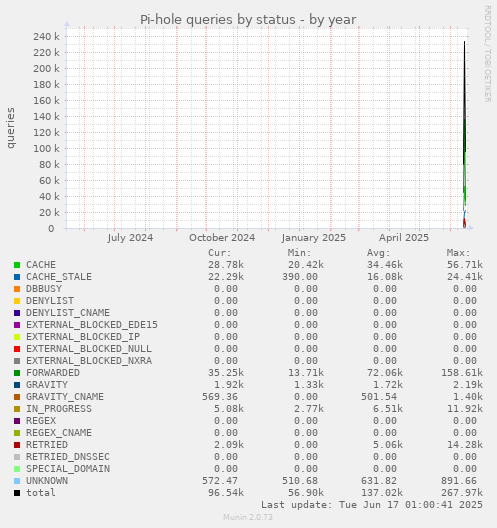The height and width of the screenshot is (528, 497).
Task: Click the graph title 'Pi-hole queries by status - by year'
Action: point(248,20)
